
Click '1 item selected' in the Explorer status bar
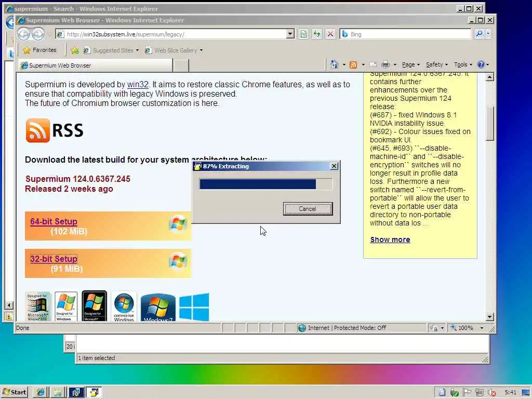point(97,358)
